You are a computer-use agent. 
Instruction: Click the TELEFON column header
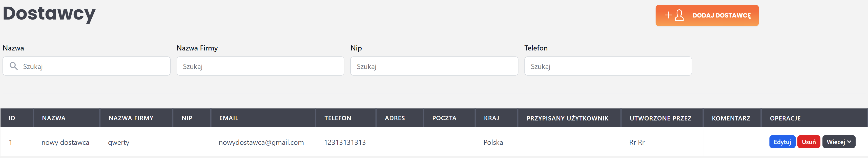point(338,118)
